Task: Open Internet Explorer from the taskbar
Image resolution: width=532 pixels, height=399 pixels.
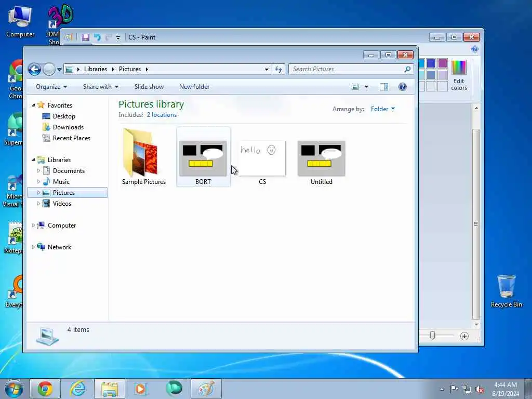Action: click(x=77, y=389)
